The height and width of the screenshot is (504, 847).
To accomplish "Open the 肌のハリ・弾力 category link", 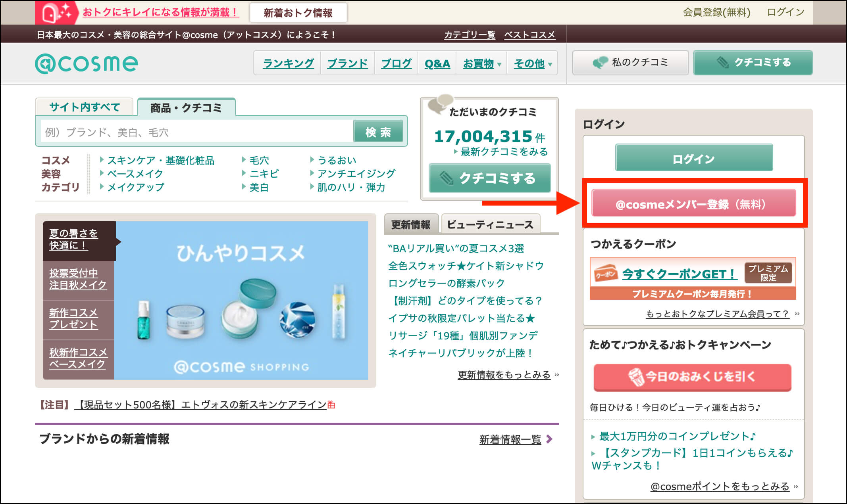I will click(x=351, y=187).
